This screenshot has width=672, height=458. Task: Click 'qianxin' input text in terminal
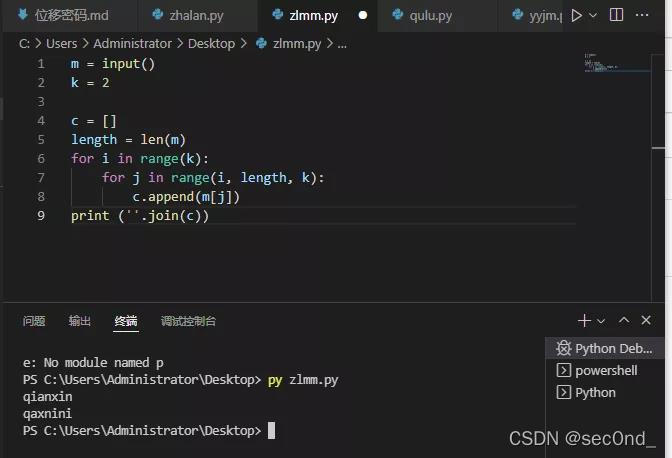(x=48, y=397)
